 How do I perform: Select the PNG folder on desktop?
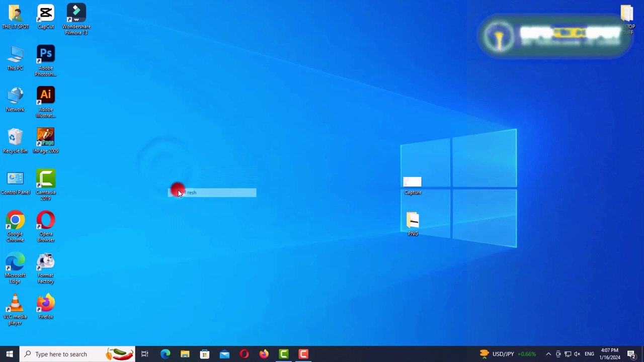pyautogui.click(x=413, y=224)
